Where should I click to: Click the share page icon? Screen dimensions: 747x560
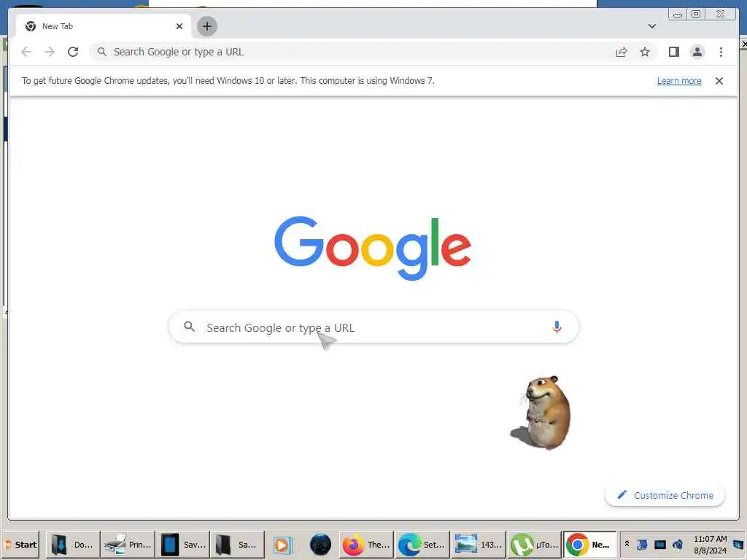coord(622,52)
